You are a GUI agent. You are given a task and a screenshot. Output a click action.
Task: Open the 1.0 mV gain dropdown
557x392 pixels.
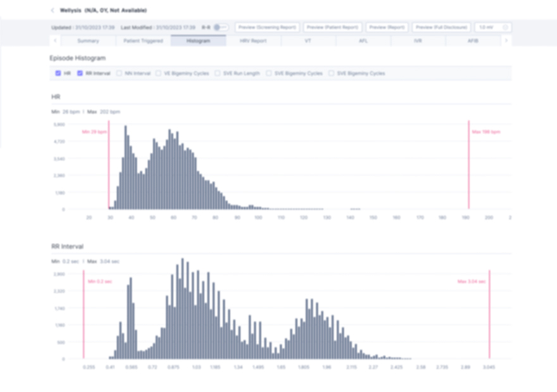[493, 27]
